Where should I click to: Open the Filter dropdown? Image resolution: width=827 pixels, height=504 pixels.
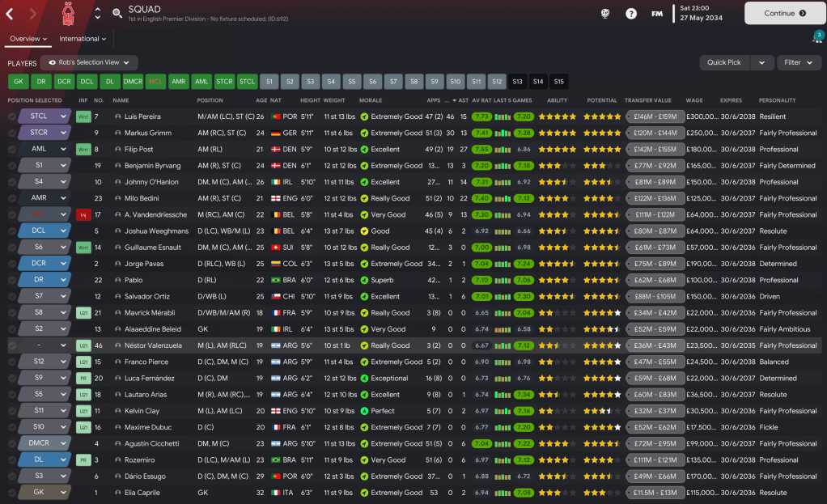point(799,62)
